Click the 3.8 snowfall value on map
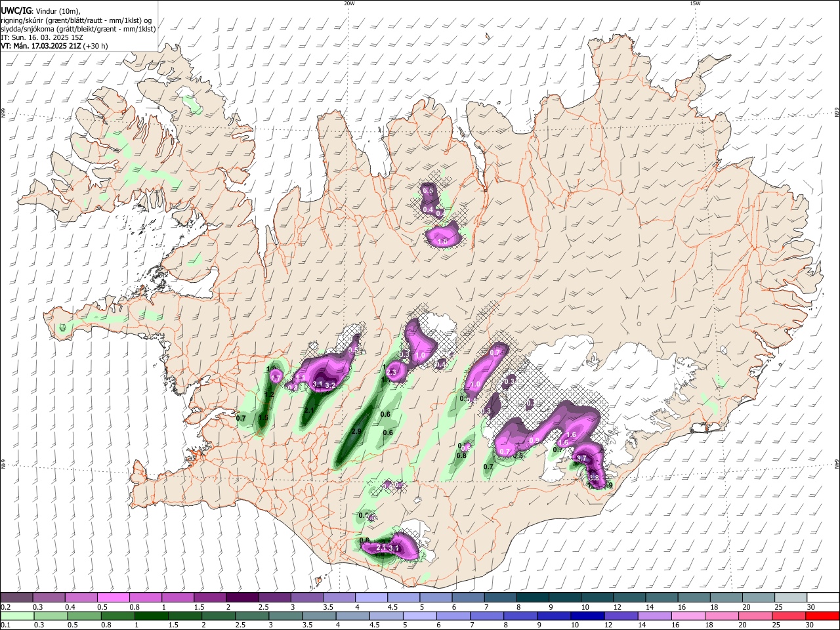The height and width of the screenshot is (630, 840). coord(594,478)
